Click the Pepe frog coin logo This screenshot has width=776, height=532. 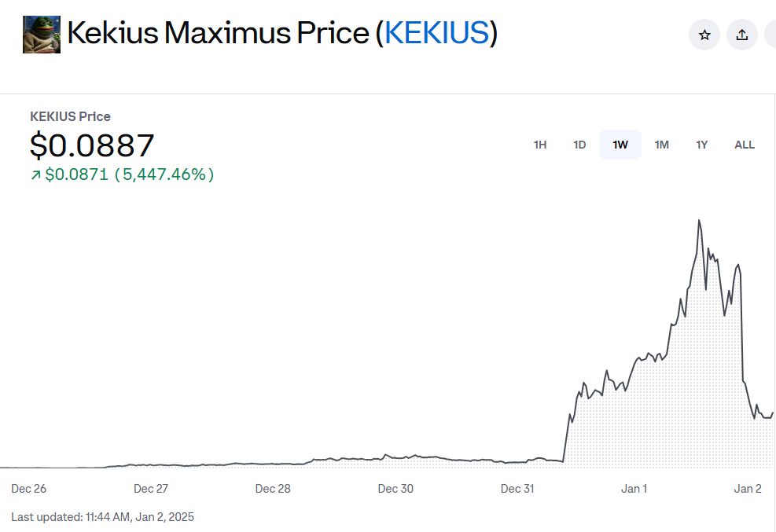pyautogui.click(x=42, y=34)
